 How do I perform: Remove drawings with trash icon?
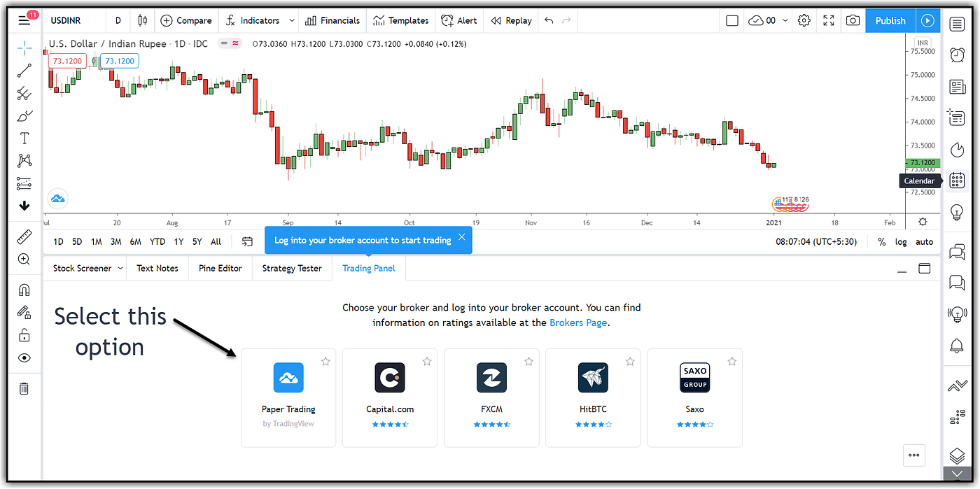24,388
